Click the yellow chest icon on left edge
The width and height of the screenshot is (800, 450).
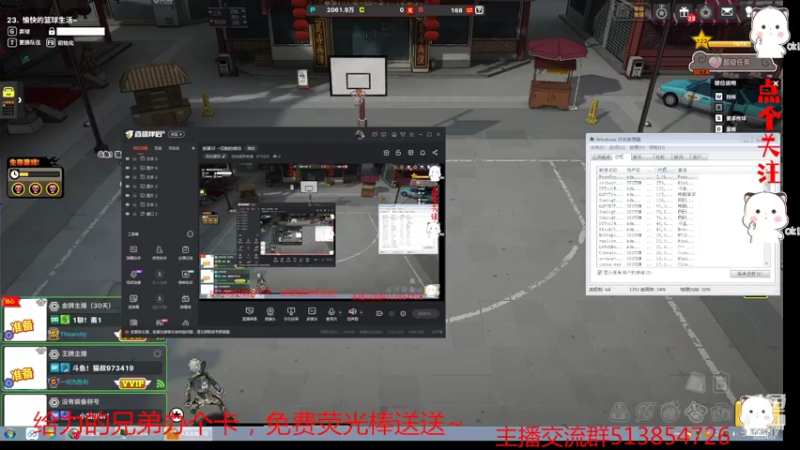pyautogui.click(x=8, y=92)
